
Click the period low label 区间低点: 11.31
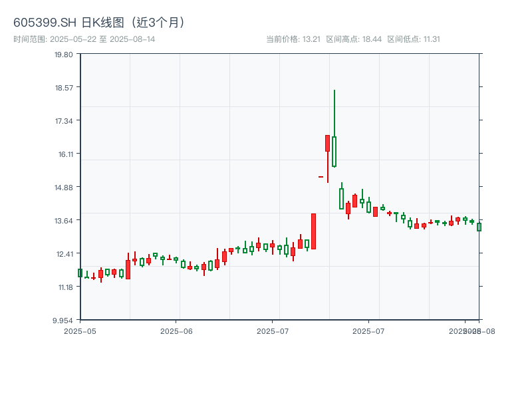point(414,39)
